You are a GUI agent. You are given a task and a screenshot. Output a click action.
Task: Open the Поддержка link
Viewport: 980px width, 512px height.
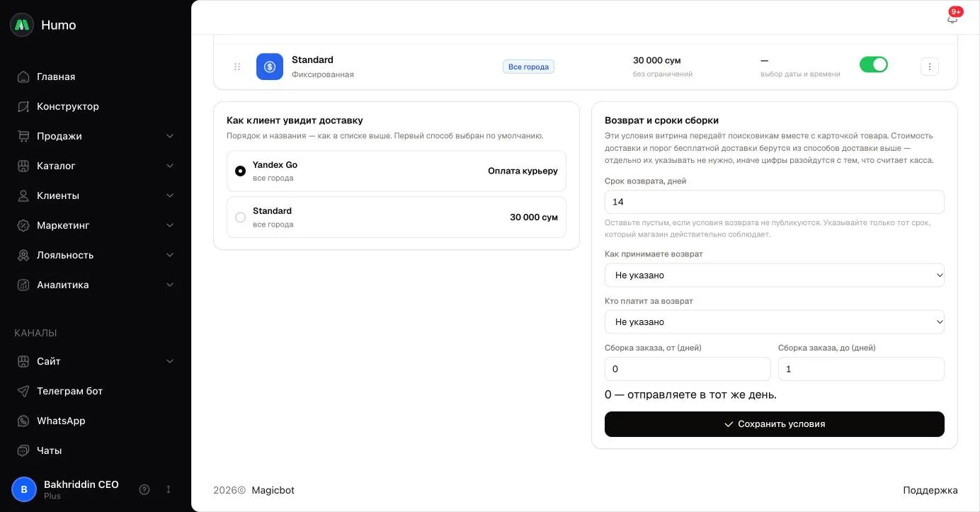click(930, 490)
